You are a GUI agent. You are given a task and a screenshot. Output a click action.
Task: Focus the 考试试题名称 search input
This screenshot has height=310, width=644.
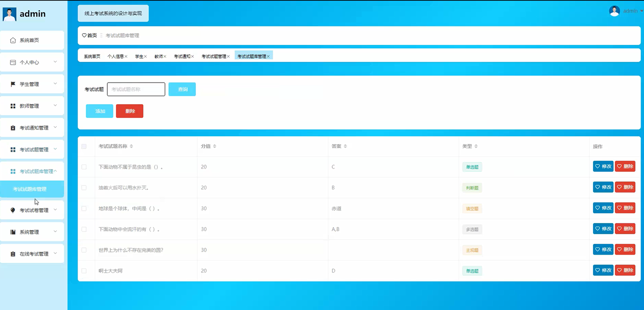(136, 89)
